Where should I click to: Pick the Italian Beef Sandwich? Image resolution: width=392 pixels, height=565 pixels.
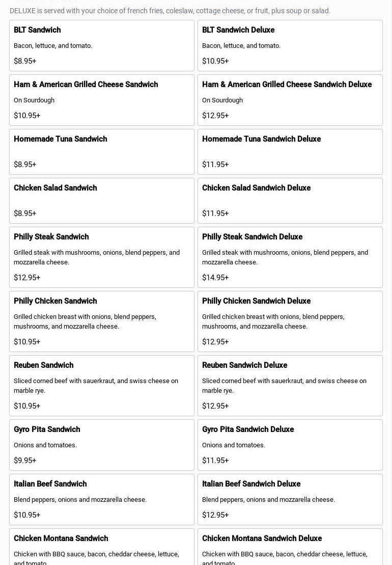pos(102,499)
